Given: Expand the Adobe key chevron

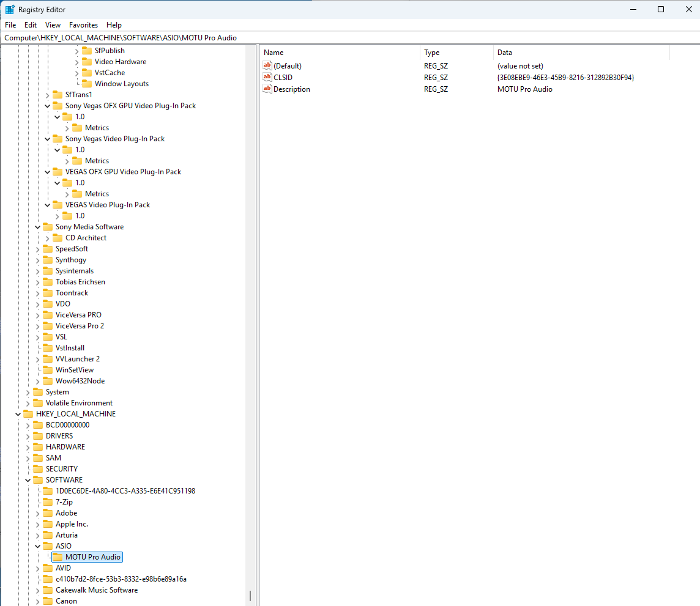Looking at the screenshot, I should pos(37,513).
